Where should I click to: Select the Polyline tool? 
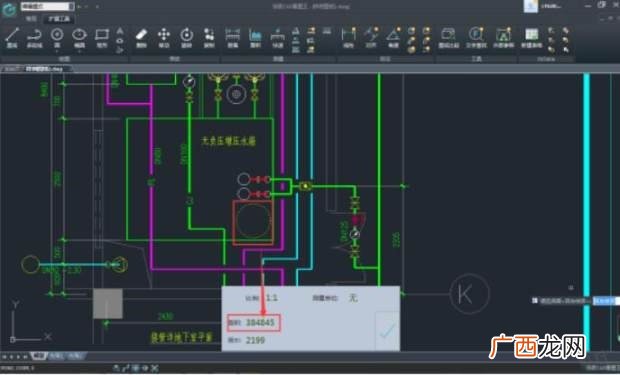click(x=34, y=38)
